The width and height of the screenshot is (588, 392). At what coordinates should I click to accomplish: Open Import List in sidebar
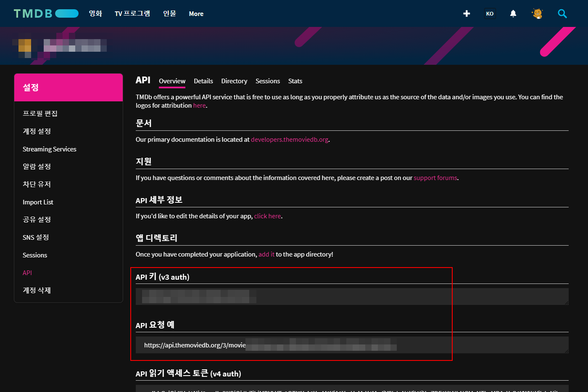(38, 202)
